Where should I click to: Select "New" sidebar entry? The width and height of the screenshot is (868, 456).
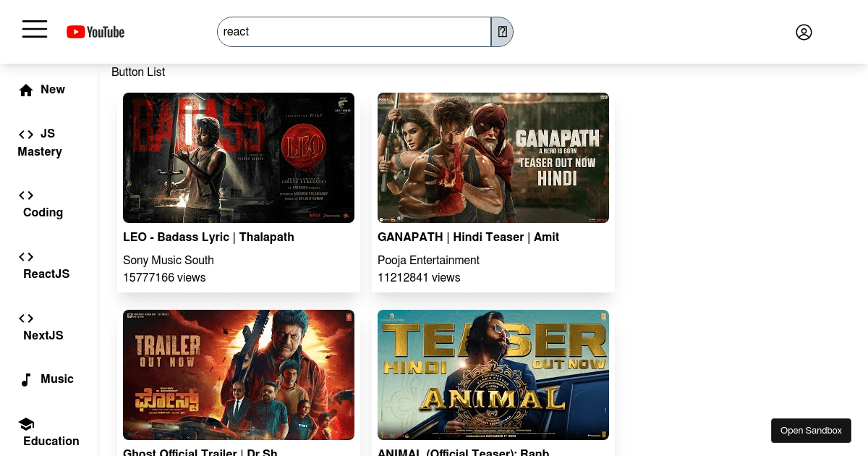pos(53,90)
